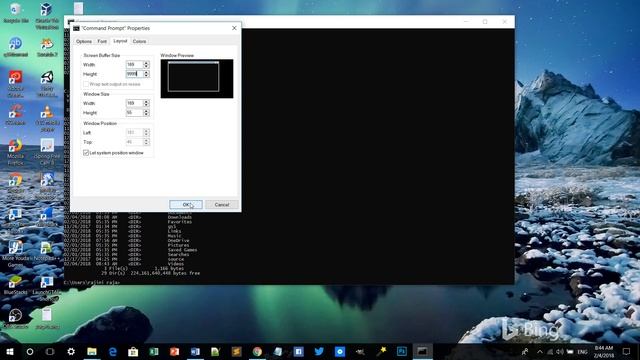Adjust the Window Position Top stepper
640x360 pixels.
(x=146, y=142)
